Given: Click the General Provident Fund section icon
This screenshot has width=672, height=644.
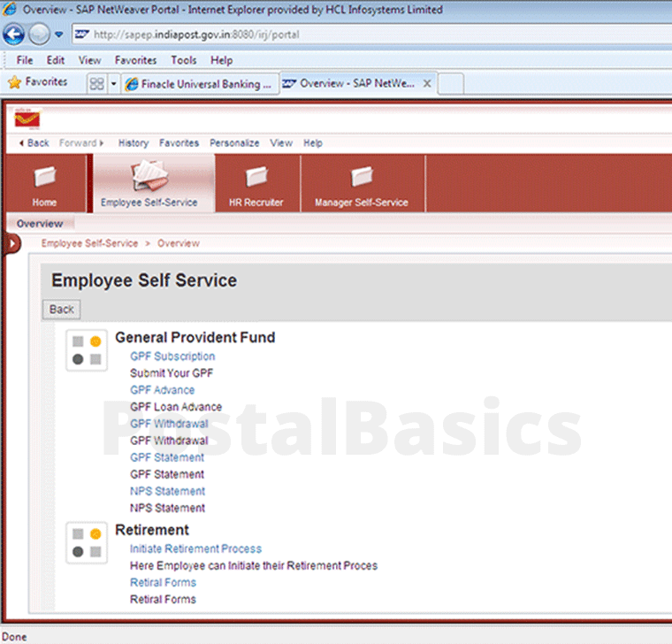Looking at the screenshot, I should [x=87, y=350].
